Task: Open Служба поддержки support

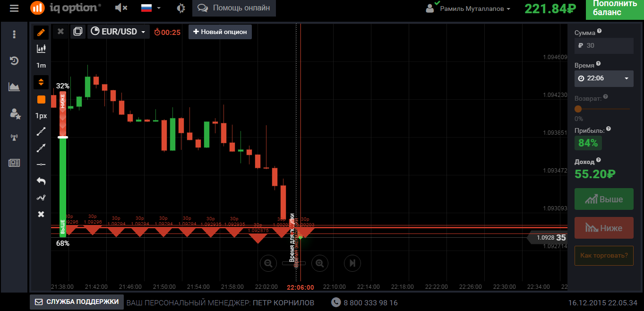Action: pos(77,302)
